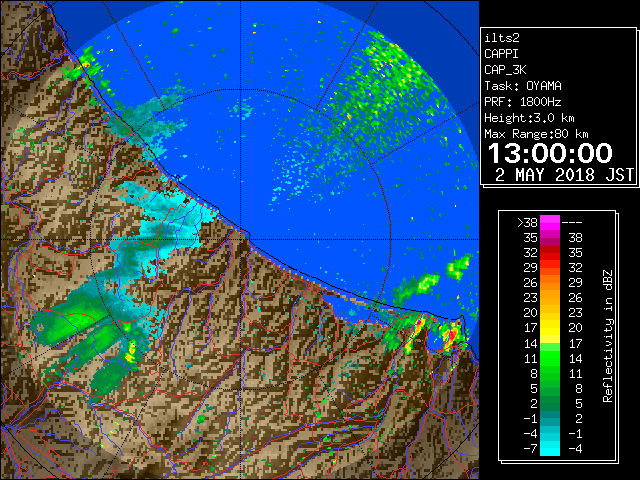640x480 pixels.
Task: Click the '---' legend upper bound label
Action: [x=572, y=223]
